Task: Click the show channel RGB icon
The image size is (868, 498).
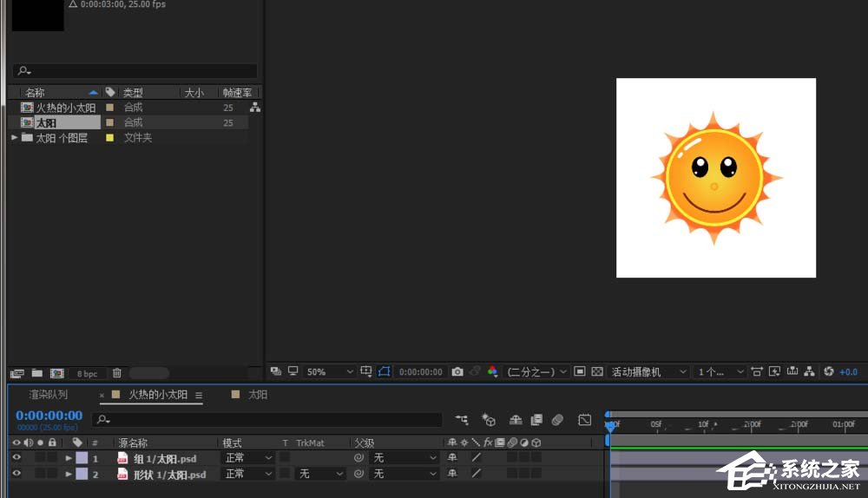Action: click(x=492, y=371)
